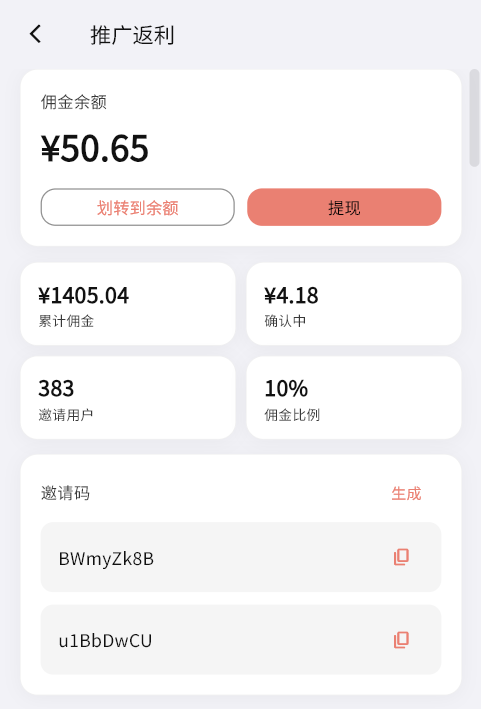Viewport: 481px width, 709px height.
Task: Click the 383 invited users number
Action: click(x=56, y=388)
